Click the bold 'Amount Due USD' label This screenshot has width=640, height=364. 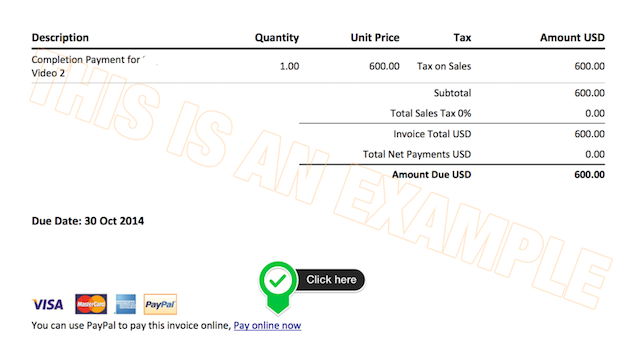tap(431, 175)
